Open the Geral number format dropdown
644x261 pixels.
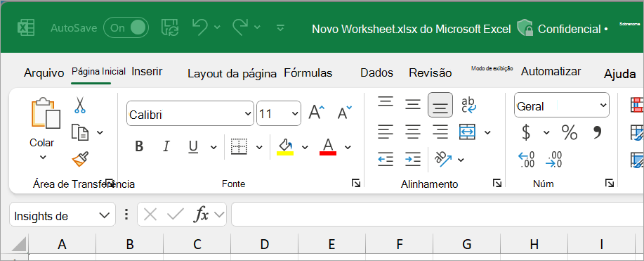(562, 106)
